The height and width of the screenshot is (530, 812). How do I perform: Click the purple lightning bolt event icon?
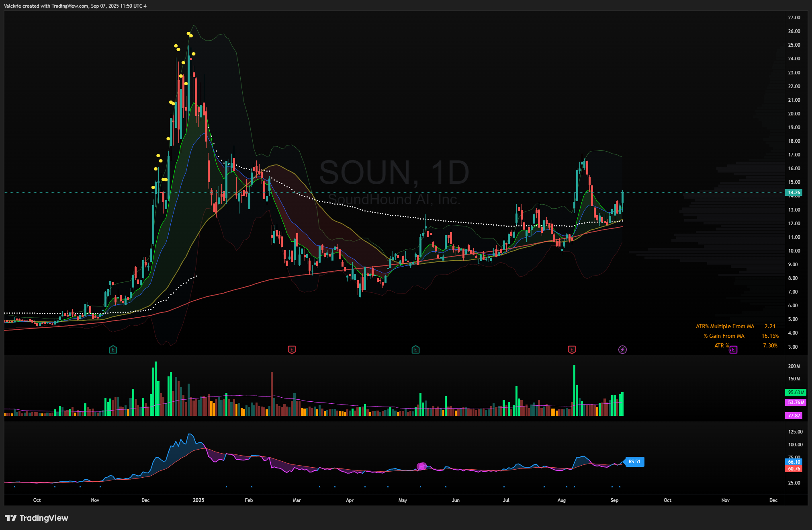pos(622,350)
